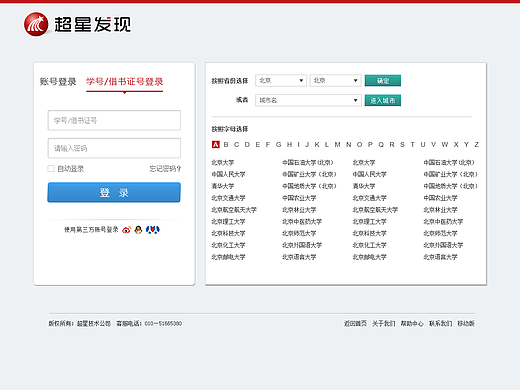Filter schools by letter D

click(x=247, y=144)
